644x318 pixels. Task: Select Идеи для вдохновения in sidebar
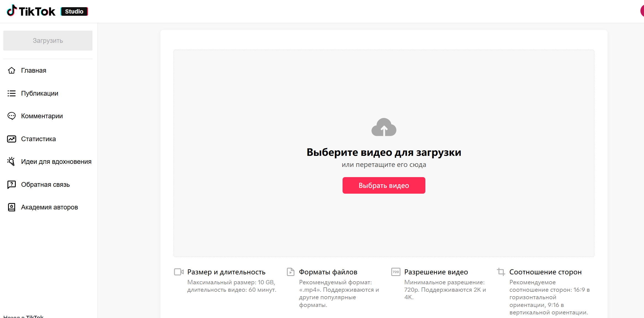pos(56,162)
